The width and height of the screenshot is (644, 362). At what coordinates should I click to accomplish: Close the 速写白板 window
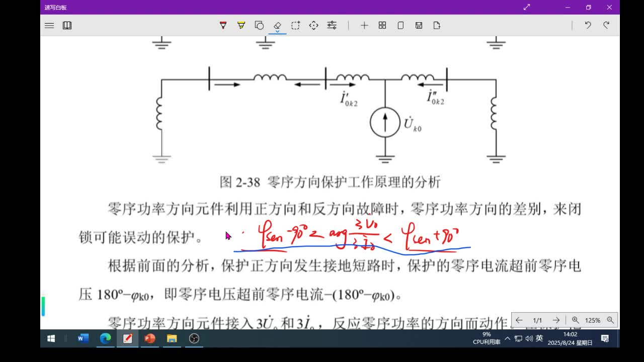pyautogui.click(x=609, y=7)
